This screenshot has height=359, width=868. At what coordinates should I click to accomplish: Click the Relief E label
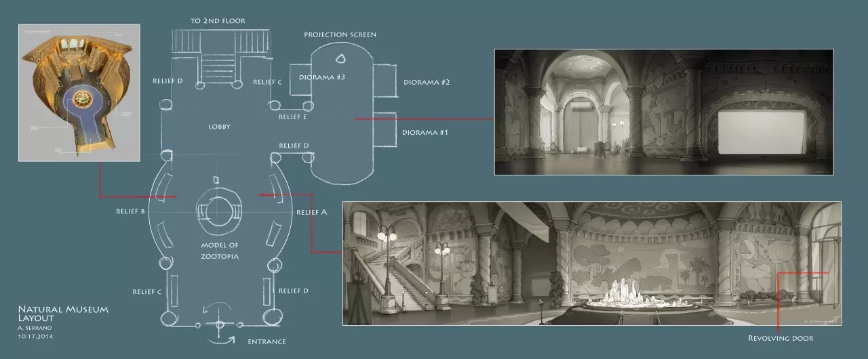tap(293, 117)
